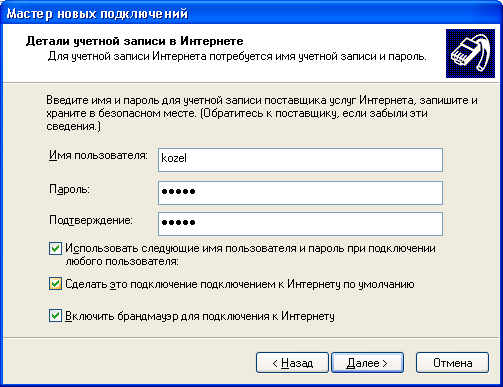Click the Имя пользователя label
This screenshot has width=503, height=387.
pyautogui.click(x=98, y=155)
